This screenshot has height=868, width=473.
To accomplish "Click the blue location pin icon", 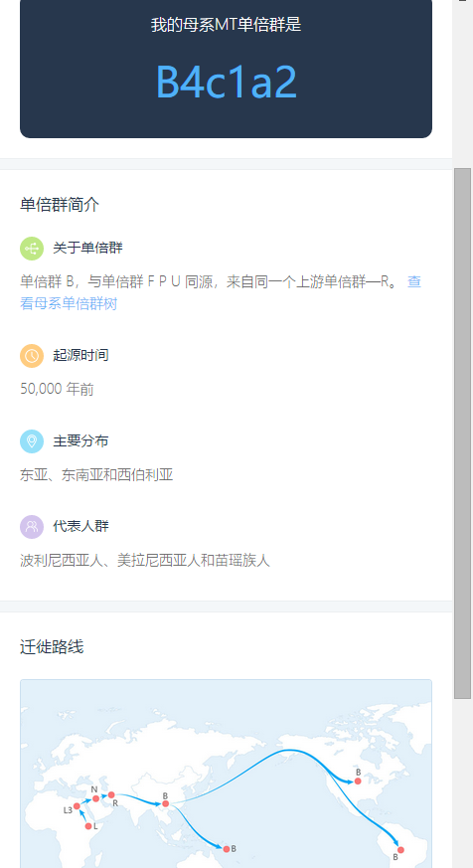I will 32,441.
